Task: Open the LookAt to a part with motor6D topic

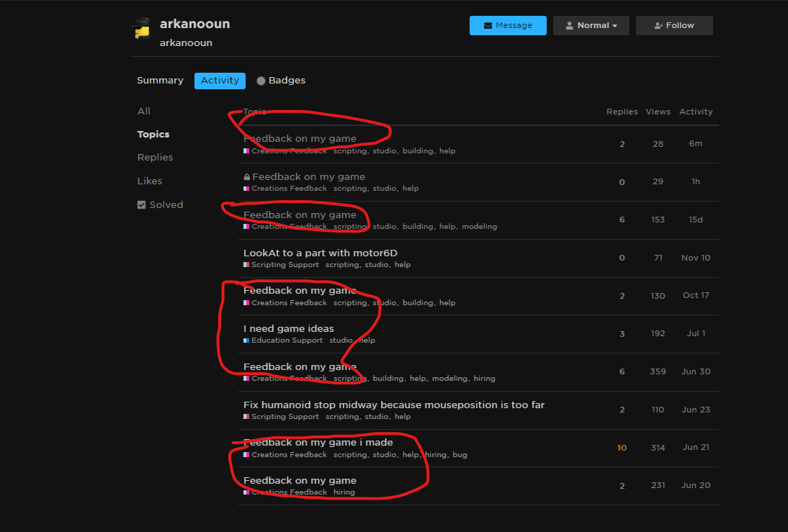Action: point(319,253)
